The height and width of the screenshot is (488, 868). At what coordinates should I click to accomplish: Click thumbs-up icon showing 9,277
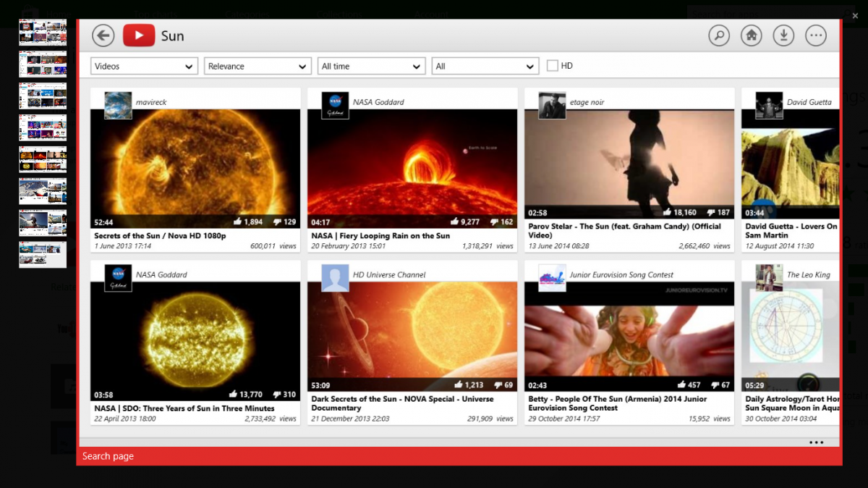coord(454,222)
